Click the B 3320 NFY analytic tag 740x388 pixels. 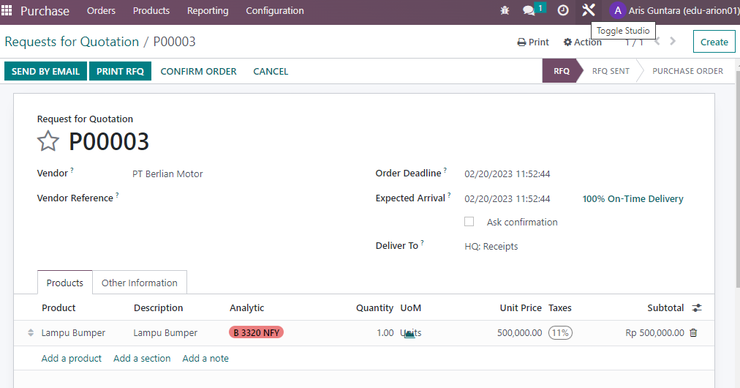pyautogui.click(x=256, y=333)
